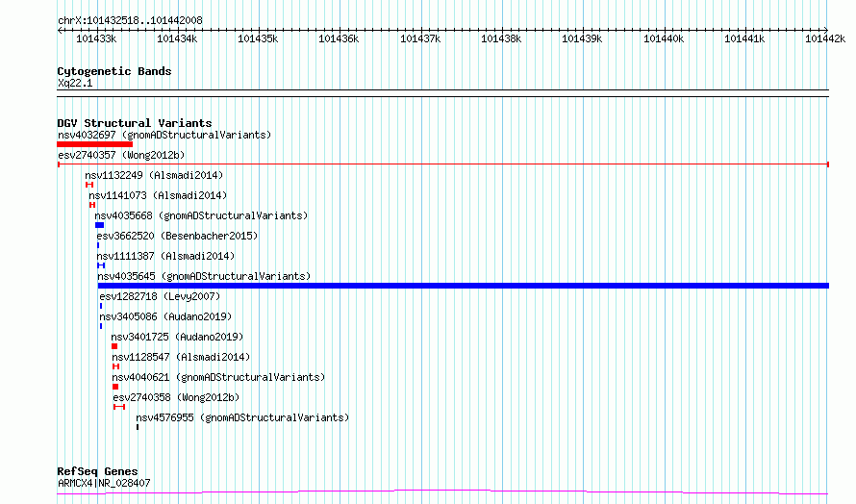Select the Xq22.1 band label
The width and height of the screenshot is (856, 504).
[x=75, y=84]
